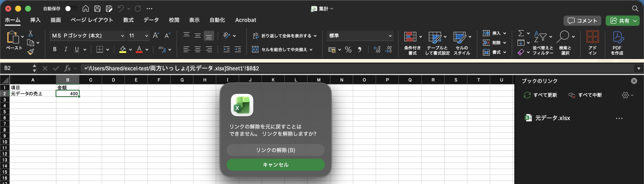Increase font size with larger A icon

[156, 35]
